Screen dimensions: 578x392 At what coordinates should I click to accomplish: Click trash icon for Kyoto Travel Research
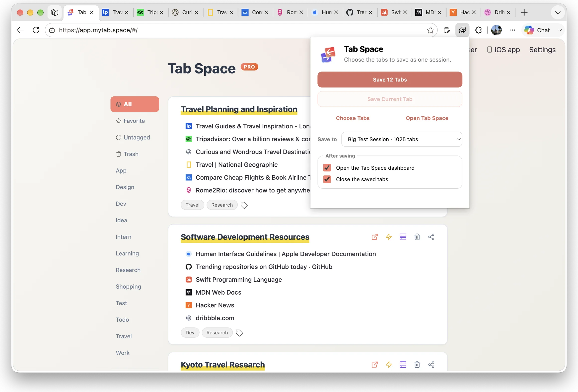coord(417,365)
